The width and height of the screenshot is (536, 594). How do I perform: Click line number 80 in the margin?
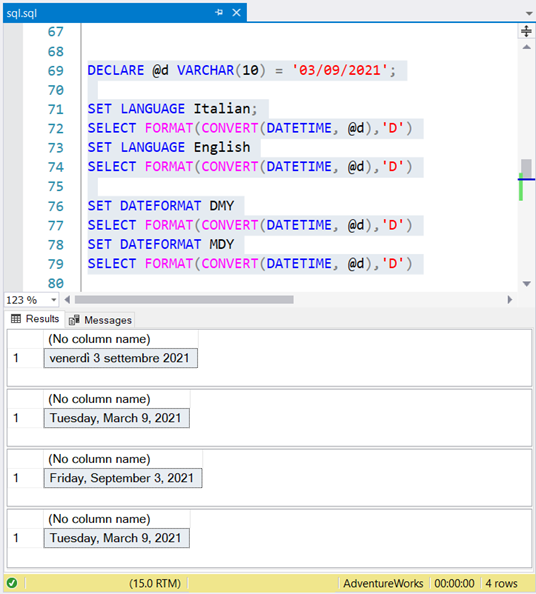56,283
